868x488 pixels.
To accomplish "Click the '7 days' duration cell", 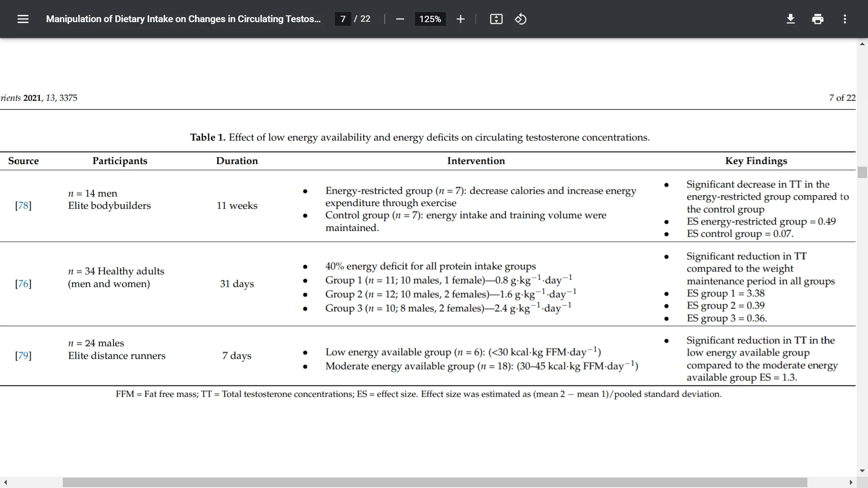I will point(237,356).
